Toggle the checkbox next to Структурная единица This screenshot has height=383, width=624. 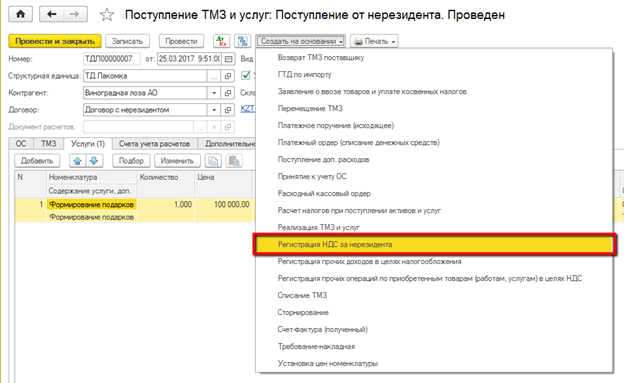pos(246,75)
